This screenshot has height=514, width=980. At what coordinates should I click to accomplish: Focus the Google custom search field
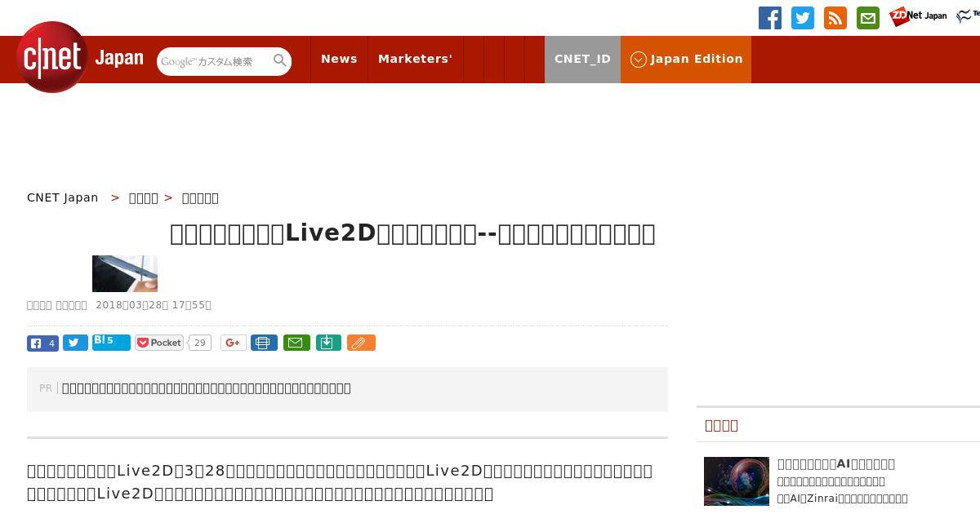[x=214, y=61]
